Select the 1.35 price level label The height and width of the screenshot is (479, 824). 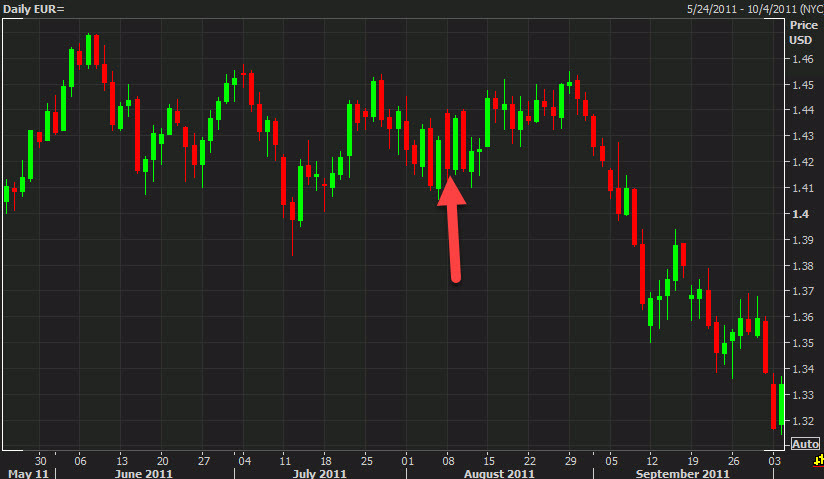point(803,343)
